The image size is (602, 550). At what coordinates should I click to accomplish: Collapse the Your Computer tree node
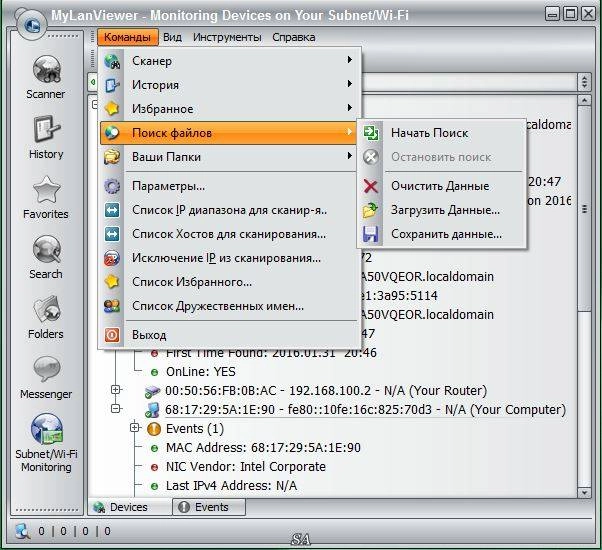tap(116, 408)
